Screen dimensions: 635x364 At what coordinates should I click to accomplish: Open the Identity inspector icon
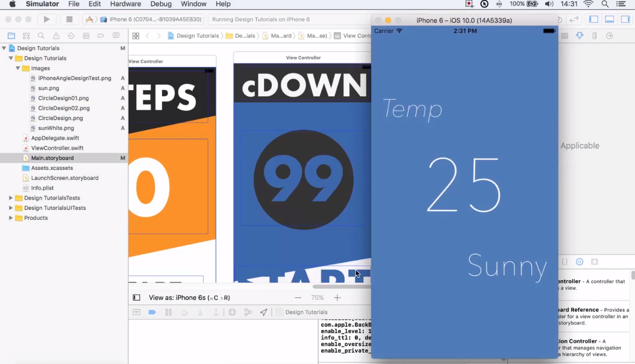click(565, 36)
